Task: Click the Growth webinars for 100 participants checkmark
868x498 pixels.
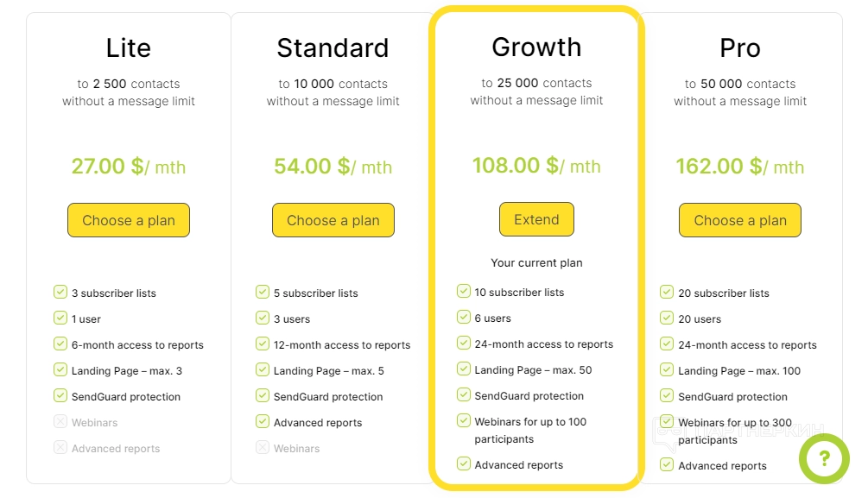Action: (464, 421)
